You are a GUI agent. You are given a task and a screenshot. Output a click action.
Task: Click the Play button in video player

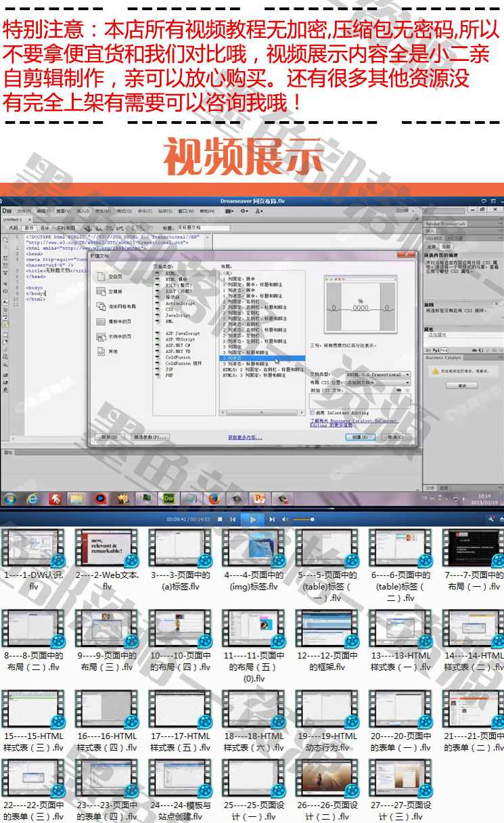click(x=252, y=519)
